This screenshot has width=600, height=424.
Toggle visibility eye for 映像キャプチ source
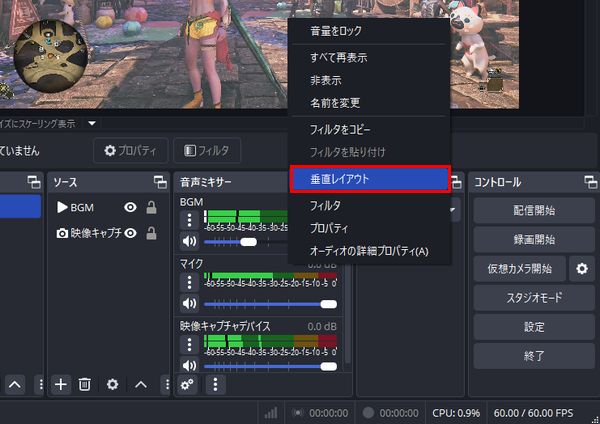[130, 233]
